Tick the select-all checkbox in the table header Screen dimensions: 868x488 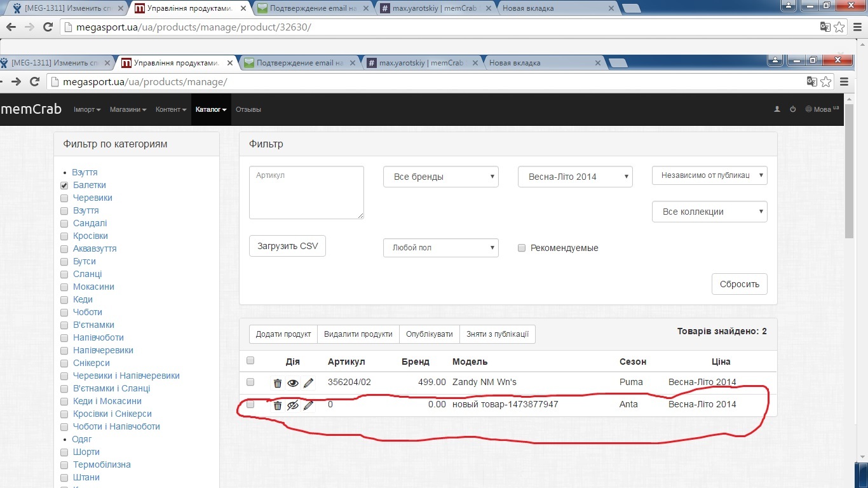[x=250, y=361]
